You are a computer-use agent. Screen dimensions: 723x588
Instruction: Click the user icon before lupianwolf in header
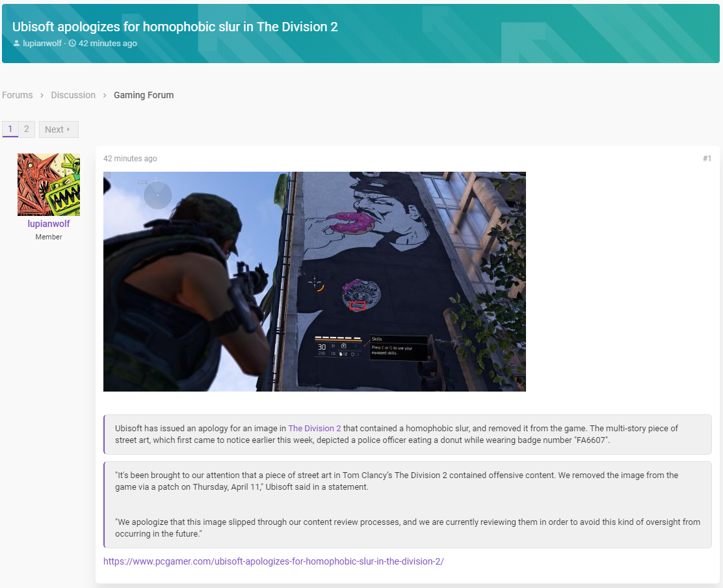[17, 44]
